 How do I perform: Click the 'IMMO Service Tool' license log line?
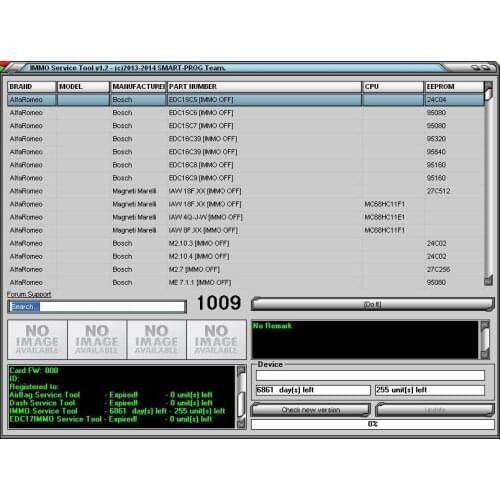(117, 411)
